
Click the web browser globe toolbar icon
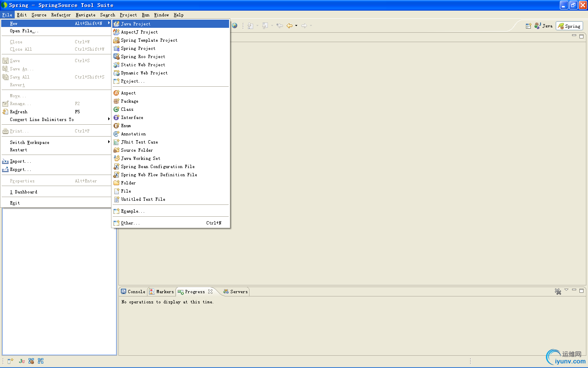(235, 26)
